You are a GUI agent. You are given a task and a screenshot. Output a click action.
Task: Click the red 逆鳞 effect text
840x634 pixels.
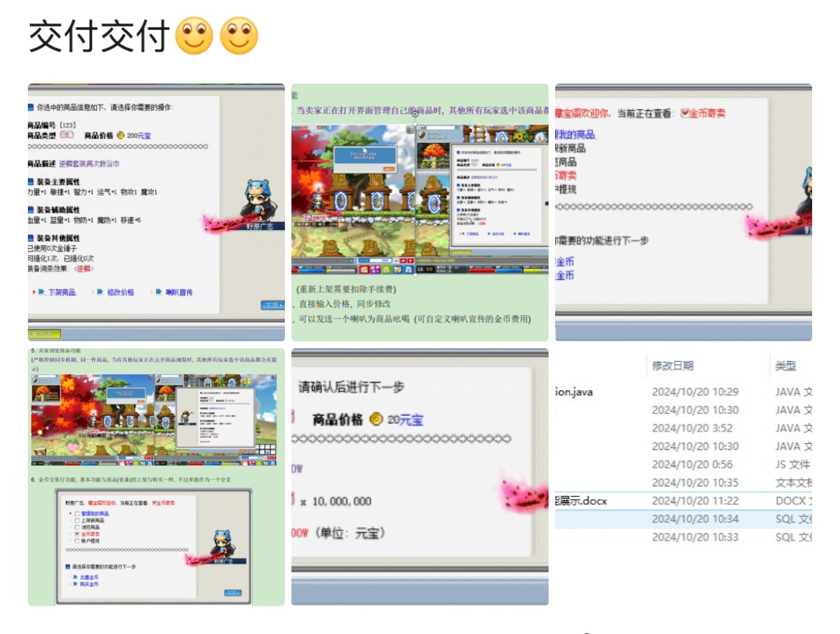click(84, 269)
